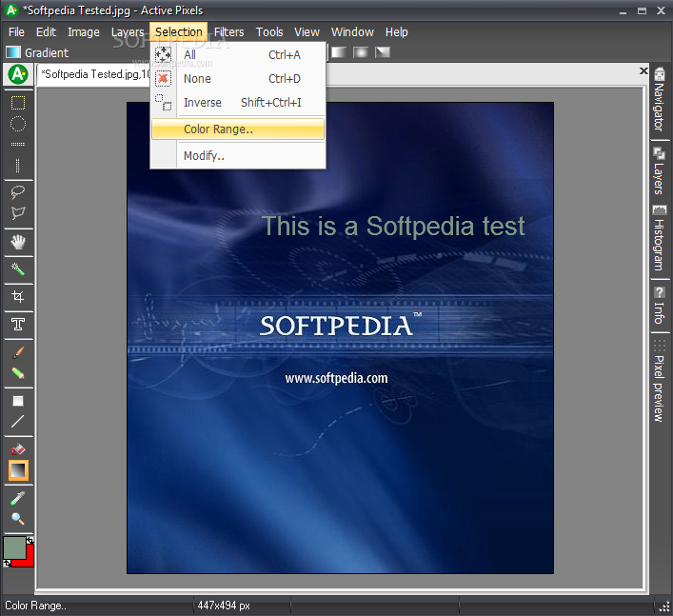Select the Zoom magnifier tool
The height and width of the screenshot is (616, 673).
[17, 519]
